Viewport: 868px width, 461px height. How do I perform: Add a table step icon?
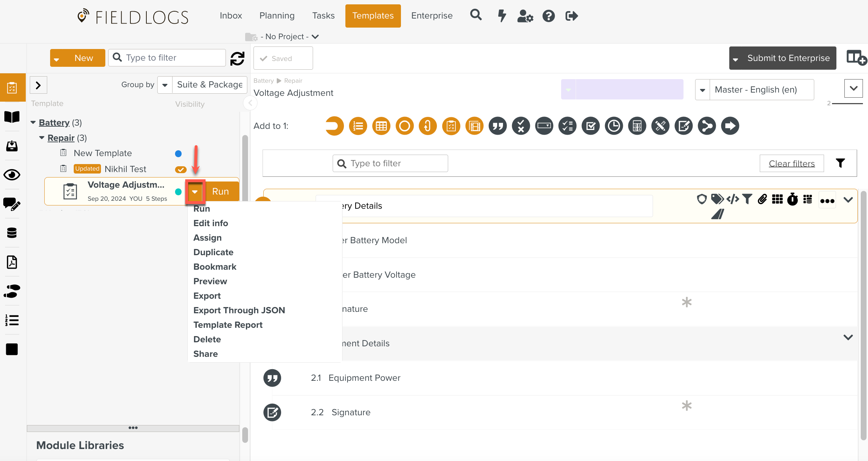381,126
